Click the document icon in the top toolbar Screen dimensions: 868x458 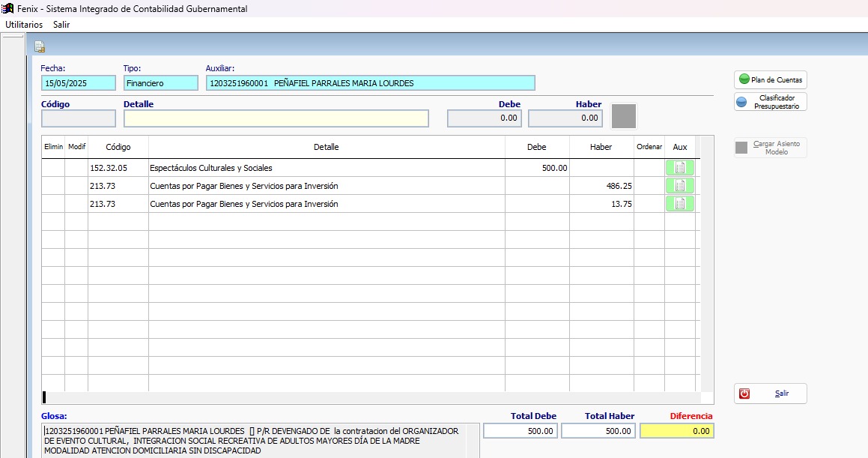[40, 47]
